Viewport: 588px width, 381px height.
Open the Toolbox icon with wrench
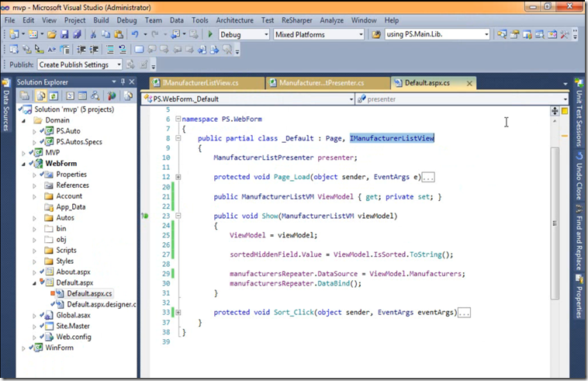coord(565,34)
